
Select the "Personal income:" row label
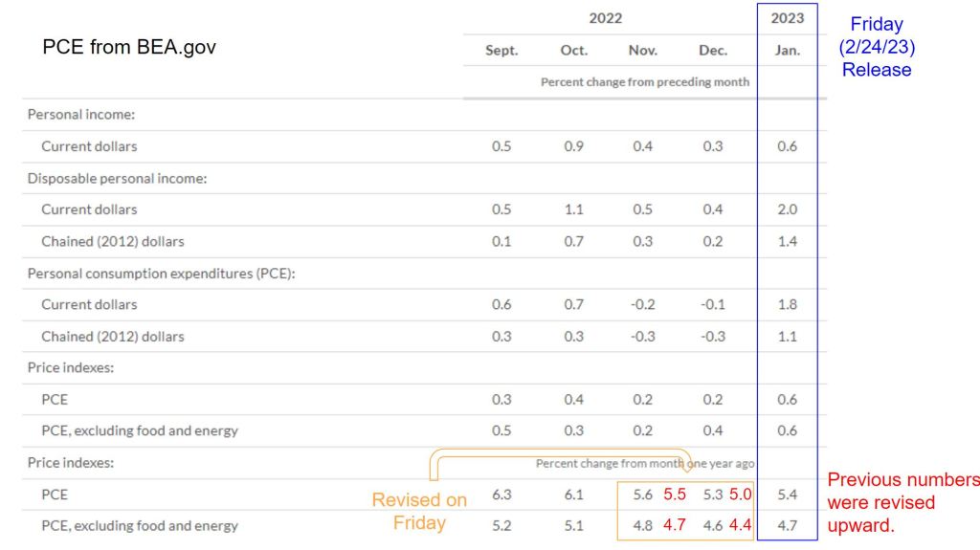point(81,115)
